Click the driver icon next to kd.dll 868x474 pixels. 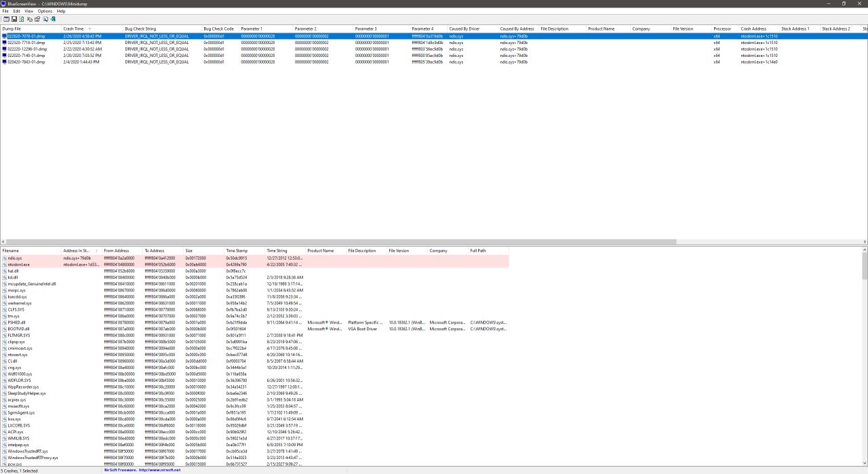click(5, 277)
